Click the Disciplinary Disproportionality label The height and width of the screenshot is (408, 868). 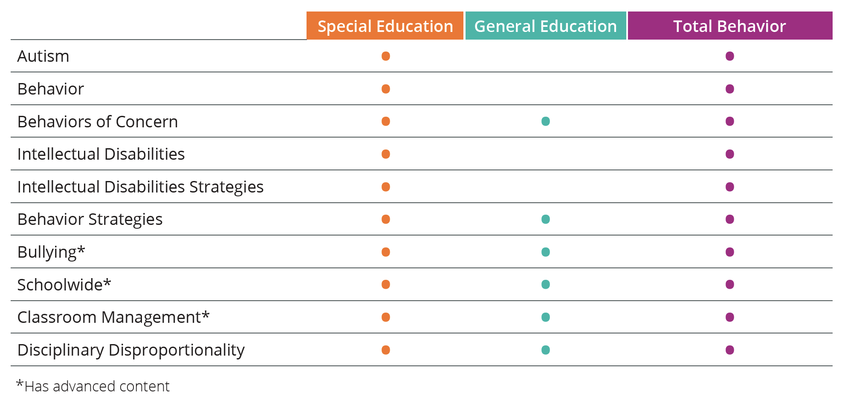click(x=131, y=350)
